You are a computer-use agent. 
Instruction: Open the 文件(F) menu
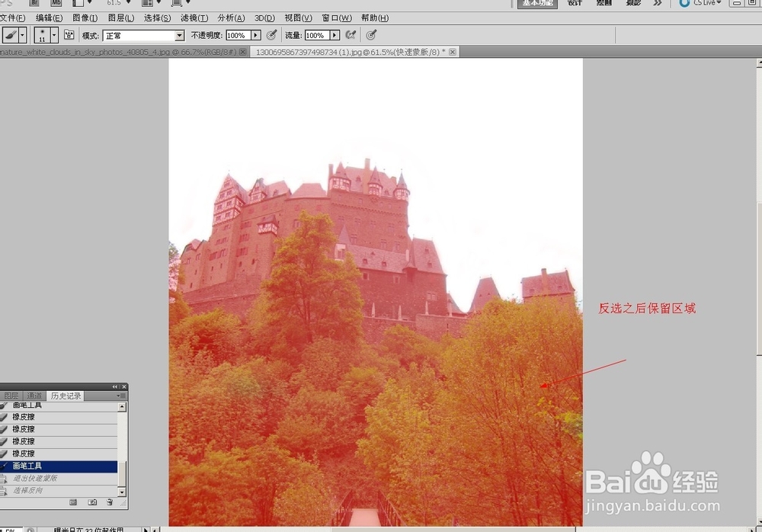[x=12, y=18]
